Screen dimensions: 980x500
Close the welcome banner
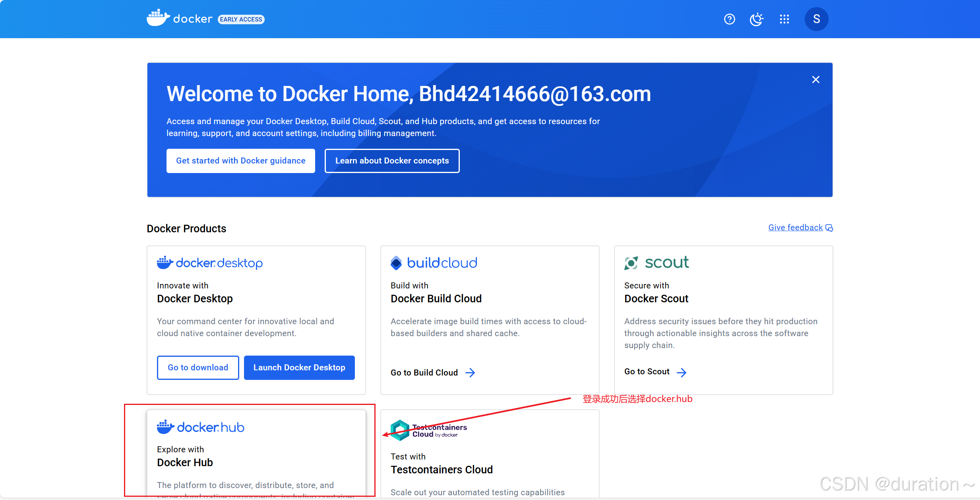[x=815, y=80]
